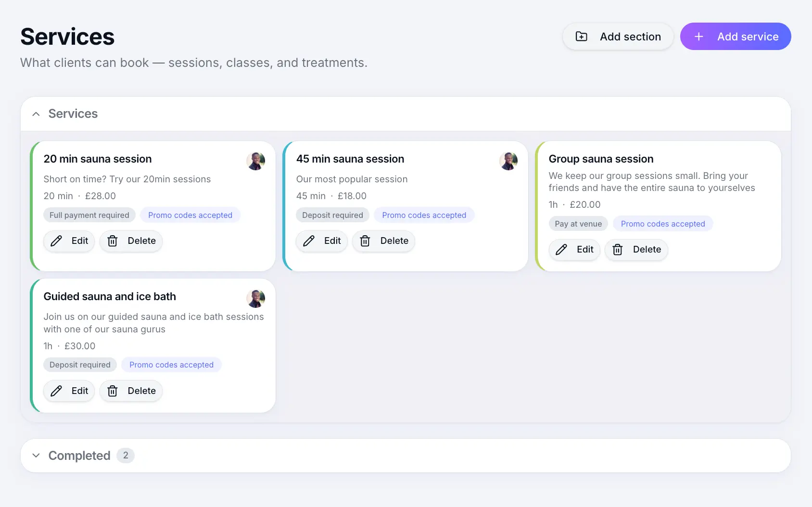Screen dimensions: 812x507
Task: Click Promo codes accepted on Group session
Action: [663, 224]
